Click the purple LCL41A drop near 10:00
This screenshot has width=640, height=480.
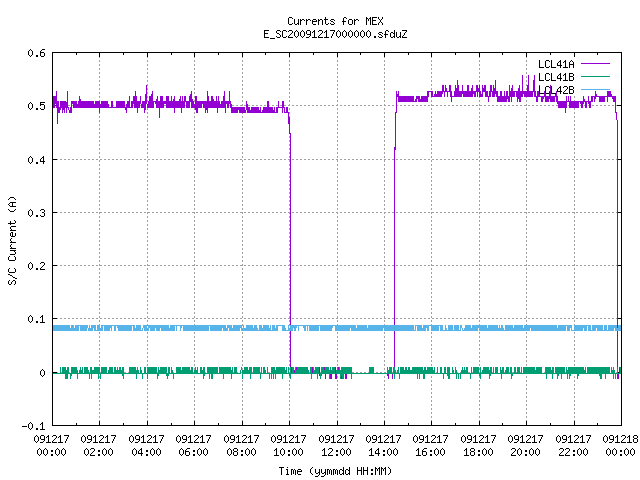click(290, 245)
